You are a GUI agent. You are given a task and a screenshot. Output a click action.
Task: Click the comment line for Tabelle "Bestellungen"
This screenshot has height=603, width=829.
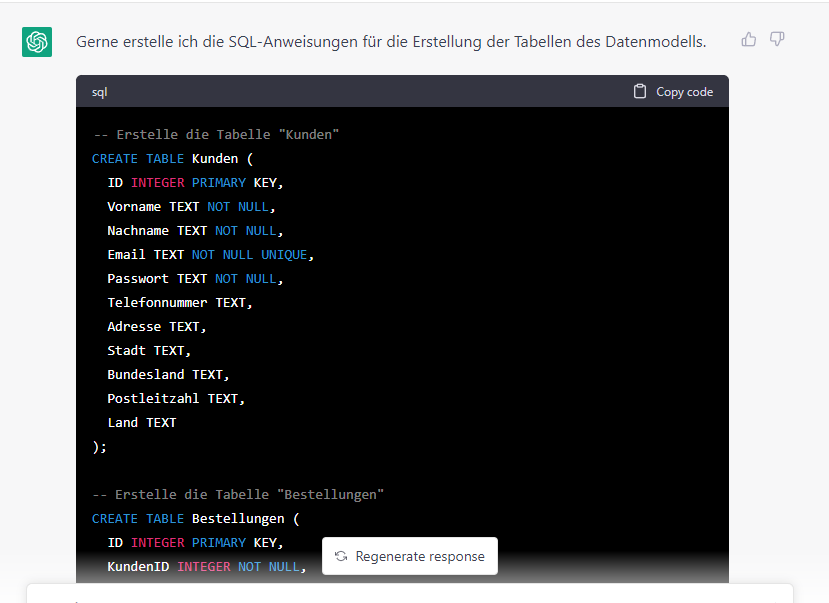click(238, 494)
